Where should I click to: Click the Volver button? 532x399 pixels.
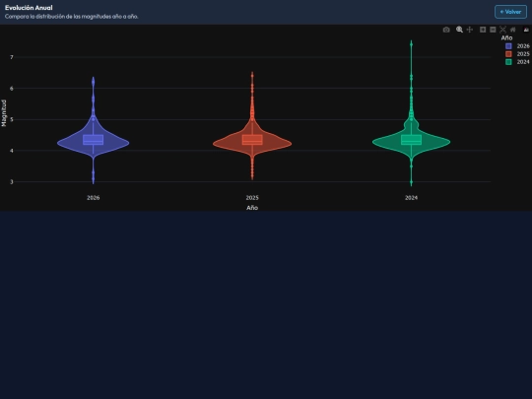coord(510,12)
